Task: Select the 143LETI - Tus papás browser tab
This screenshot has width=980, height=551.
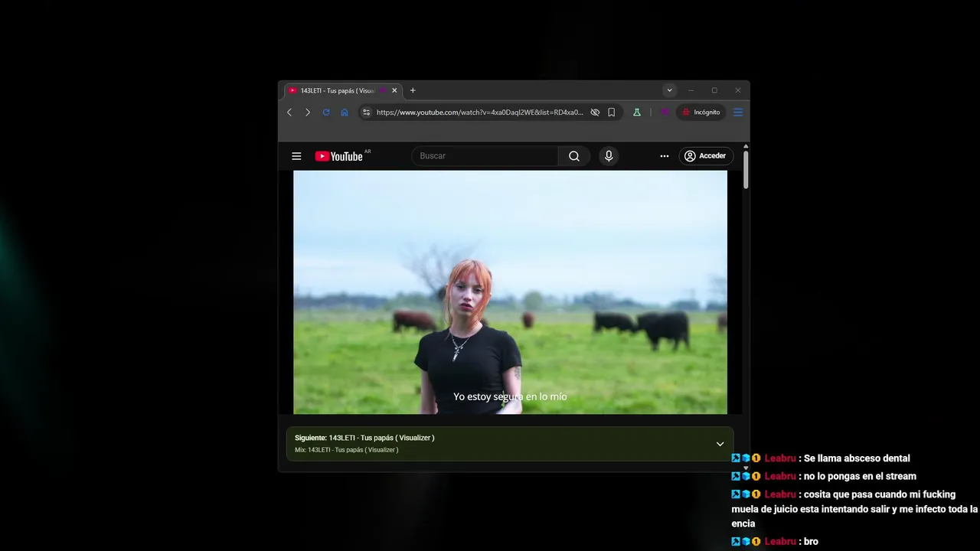Action: (x=343, y=90)
